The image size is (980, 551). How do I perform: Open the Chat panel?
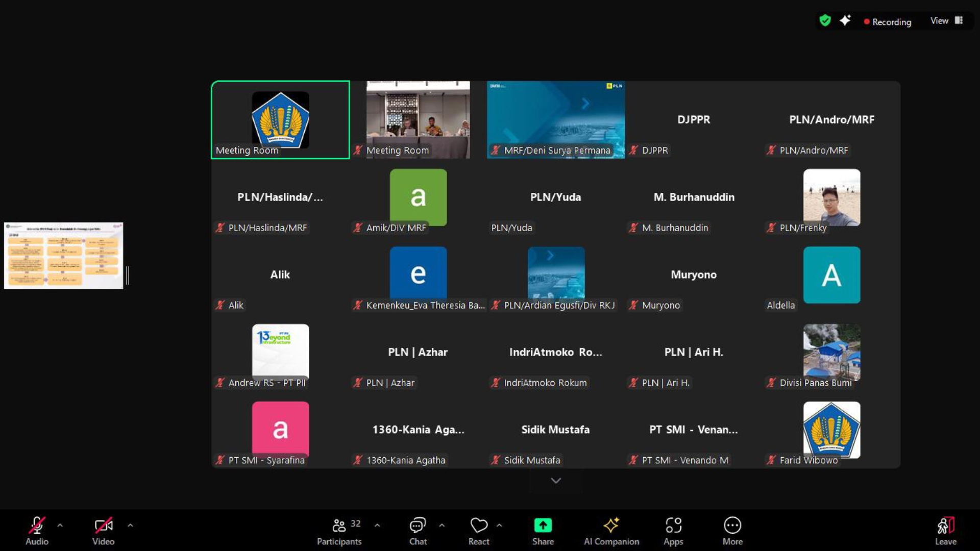418,531
